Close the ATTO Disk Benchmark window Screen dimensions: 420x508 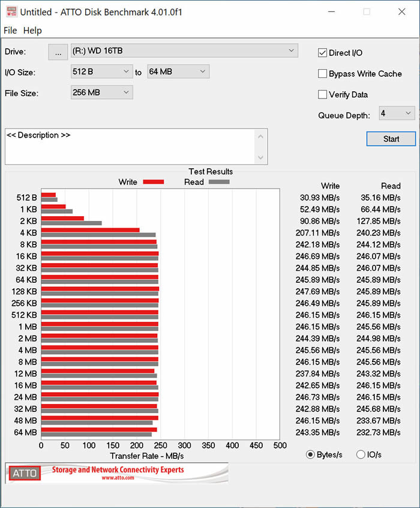[402, 12]
